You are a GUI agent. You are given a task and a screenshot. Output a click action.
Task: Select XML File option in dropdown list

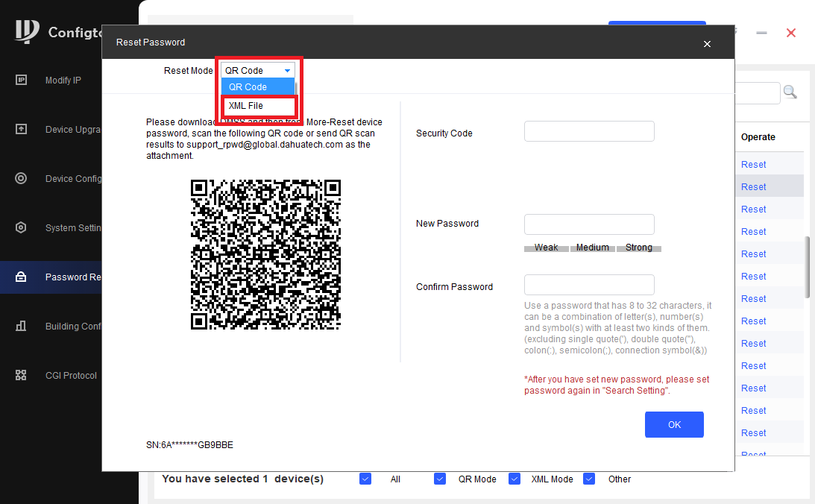258,105
